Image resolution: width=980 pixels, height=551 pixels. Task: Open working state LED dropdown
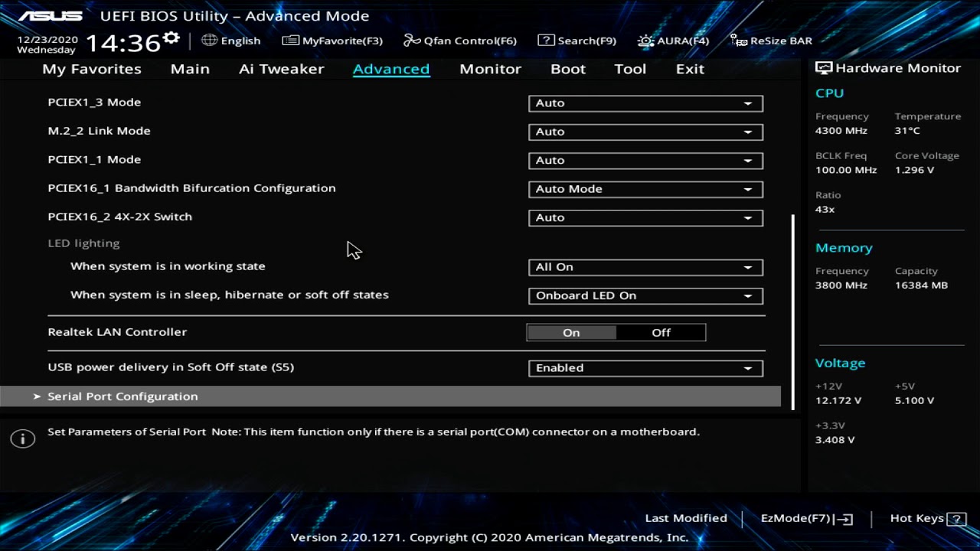click(x=645, y=267)
